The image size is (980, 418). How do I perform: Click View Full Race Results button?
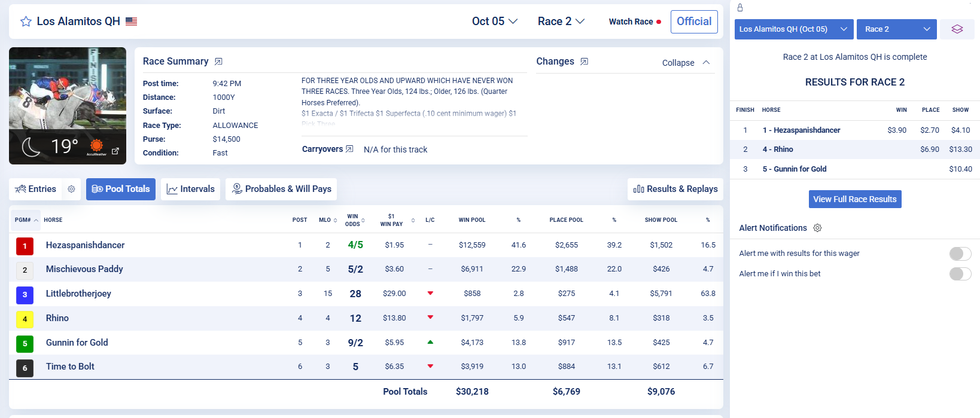click(x=854, y=199)
